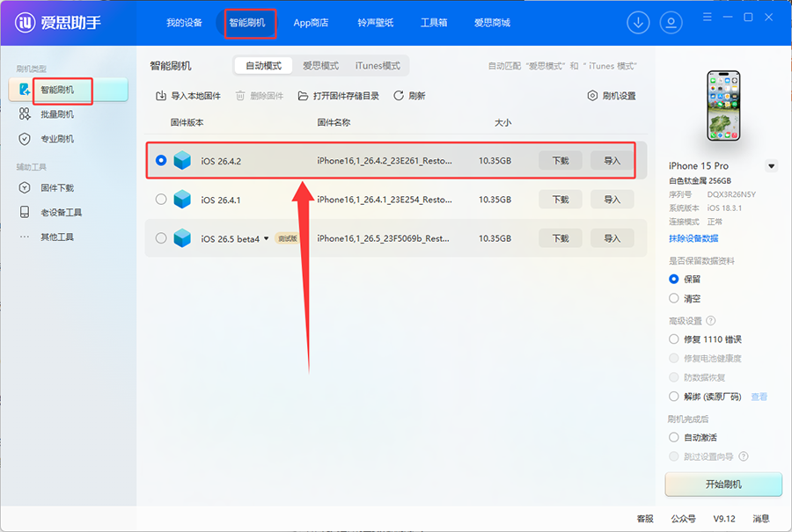This screenshot has height=532, width=792.
Task: Open the 智能刷机 top navigation tab
Action: point(247,23)
